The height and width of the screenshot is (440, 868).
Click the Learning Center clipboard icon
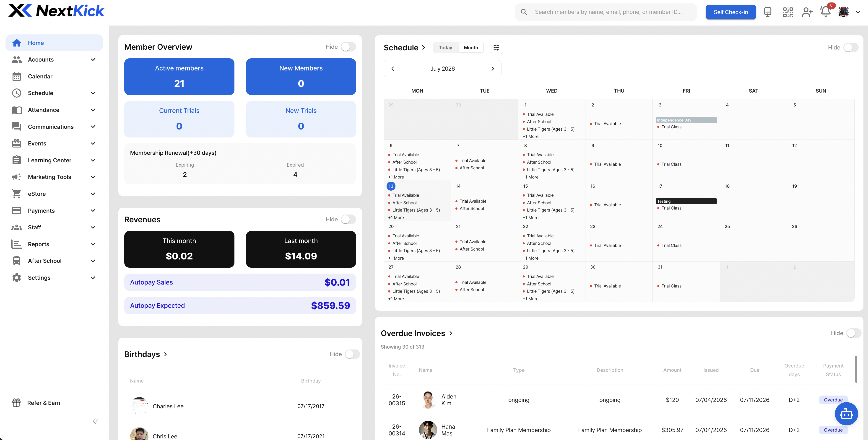click(16, 160)
